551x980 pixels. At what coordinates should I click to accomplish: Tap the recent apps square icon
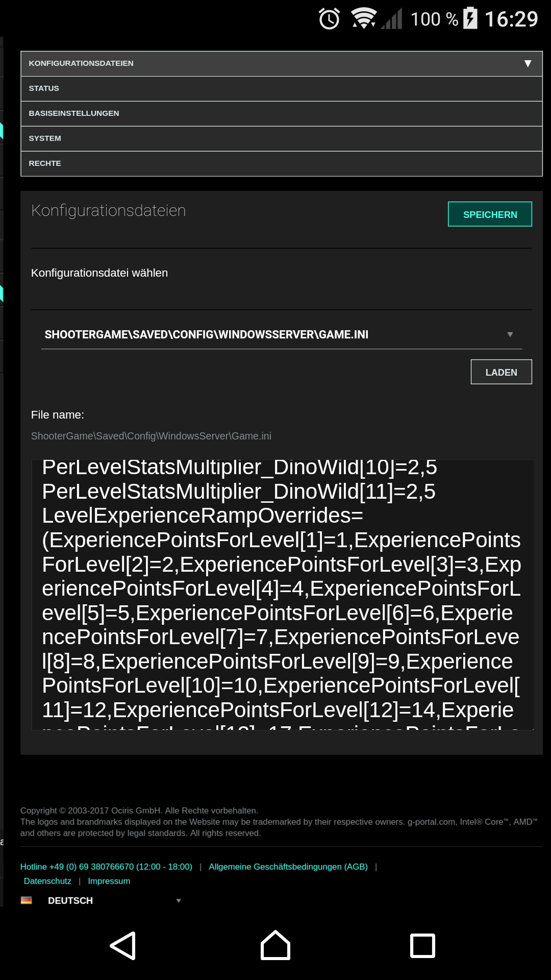(423, 946)
